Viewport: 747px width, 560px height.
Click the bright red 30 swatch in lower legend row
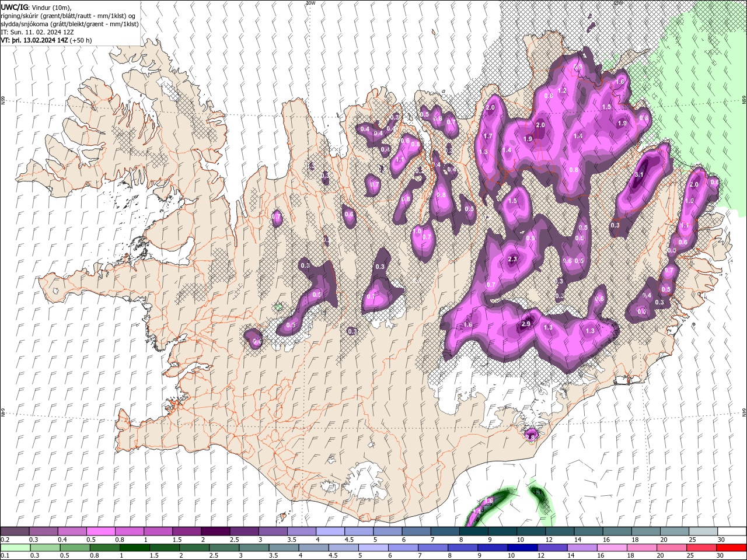tap(731, 548)
